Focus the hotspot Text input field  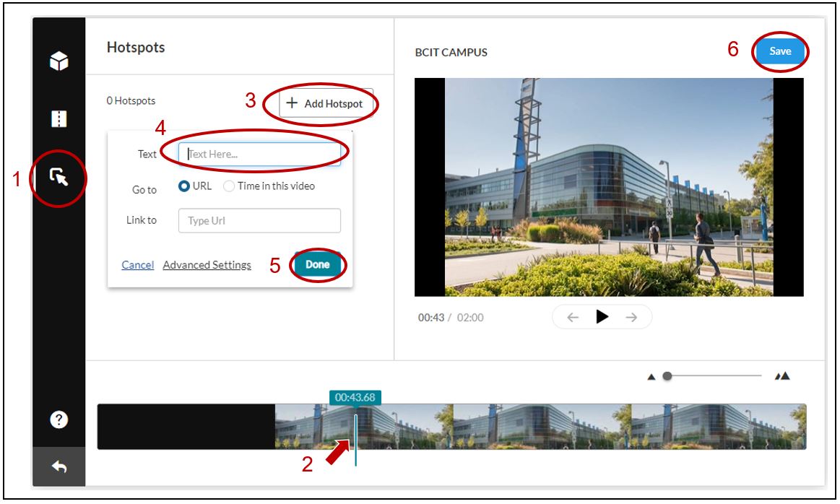pos(259,154)
